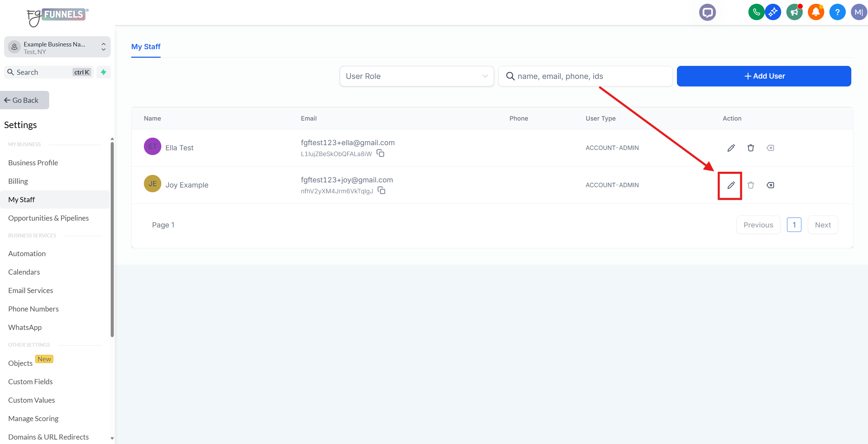The image size is (868, 444).
Task: Open the purple chat bubble icon
Action: tap(707, 13)
